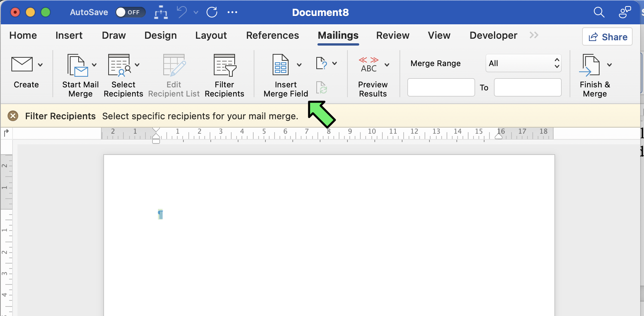Click the Update Labels refresh document icon

point(322,87)
